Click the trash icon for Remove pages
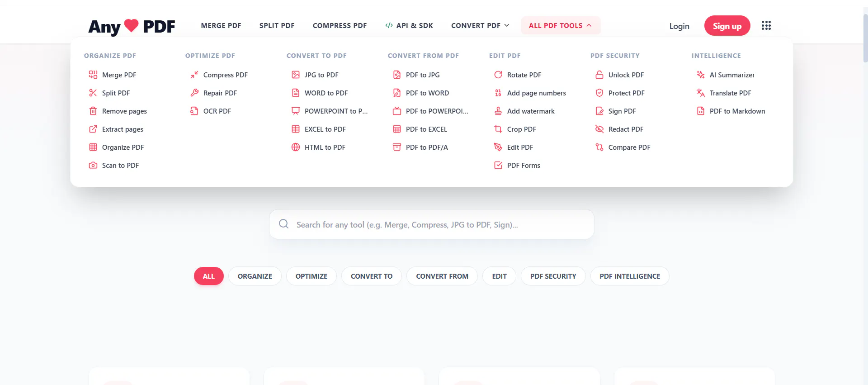 pos(93,111)
